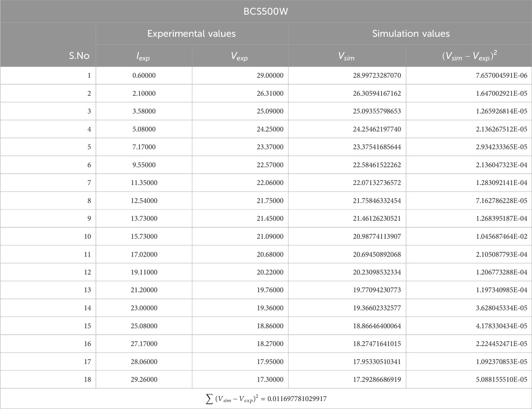The width and height of the screenshot is (532, 409).
Task: Select cell value 13.73000
Action: click(144, 218)
